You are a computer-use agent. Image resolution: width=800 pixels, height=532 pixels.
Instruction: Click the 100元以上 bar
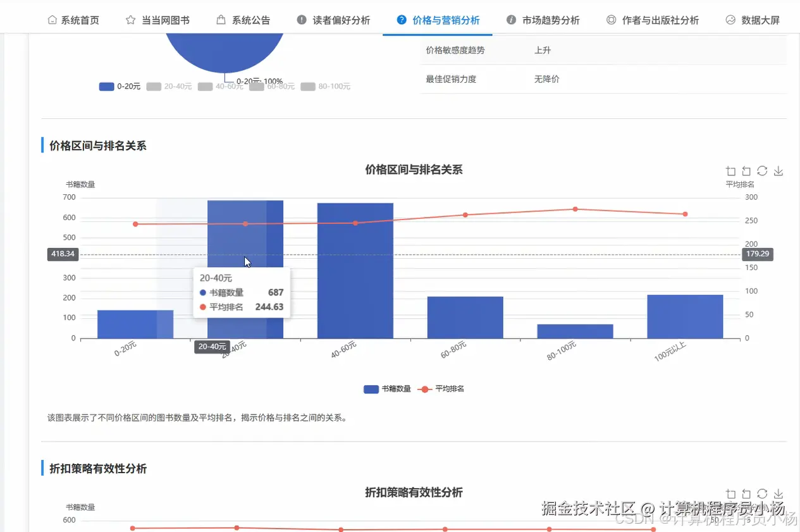(x=685, y=316)
